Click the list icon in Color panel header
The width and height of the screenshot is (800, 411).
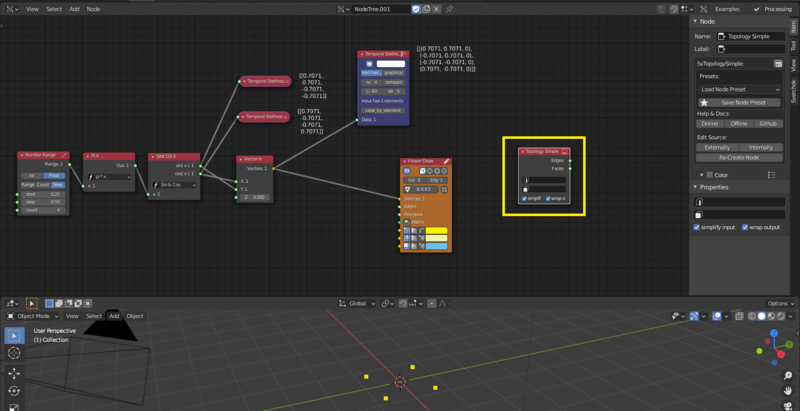pyautogui.click(x=771, y=175)
